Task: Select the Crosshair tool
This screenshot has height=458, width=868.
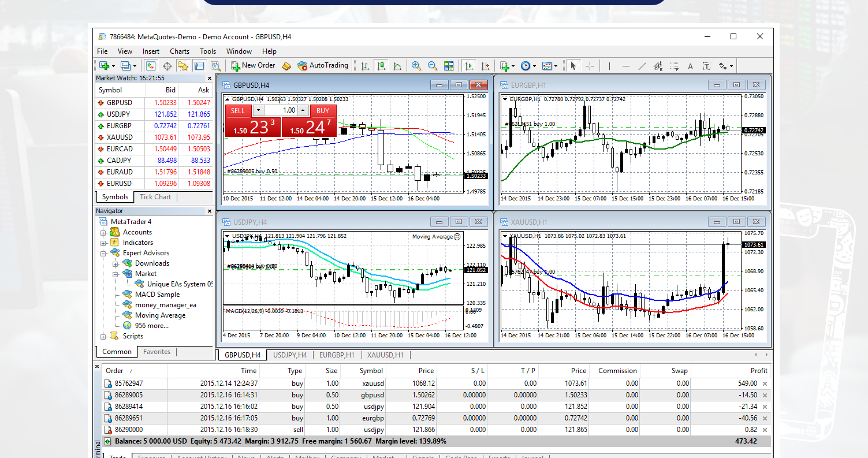Action: pyautogui.click(x=590, y=65)
